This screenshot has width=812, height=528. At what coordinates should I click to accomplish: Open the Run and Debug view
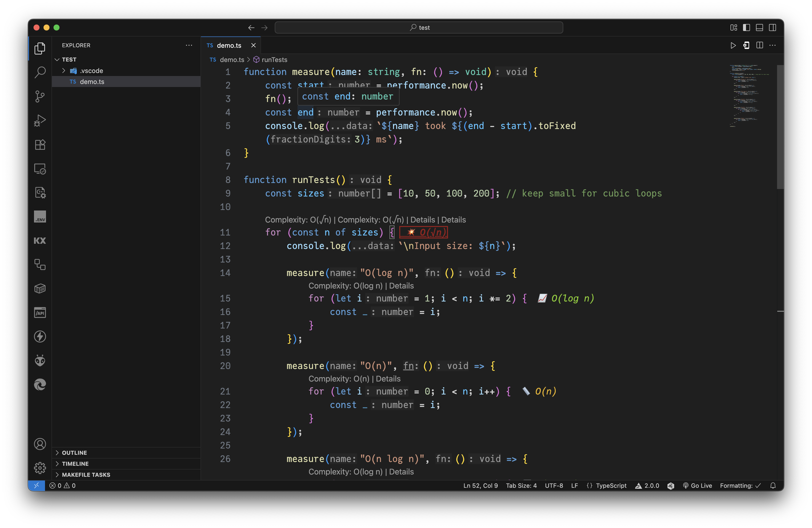pos(40,120)
